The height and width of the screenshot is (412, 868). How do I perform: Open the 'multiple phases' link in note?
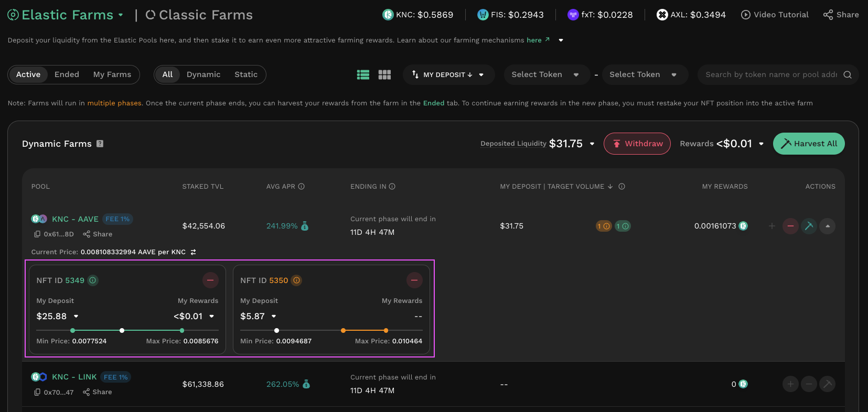point(114,103)
